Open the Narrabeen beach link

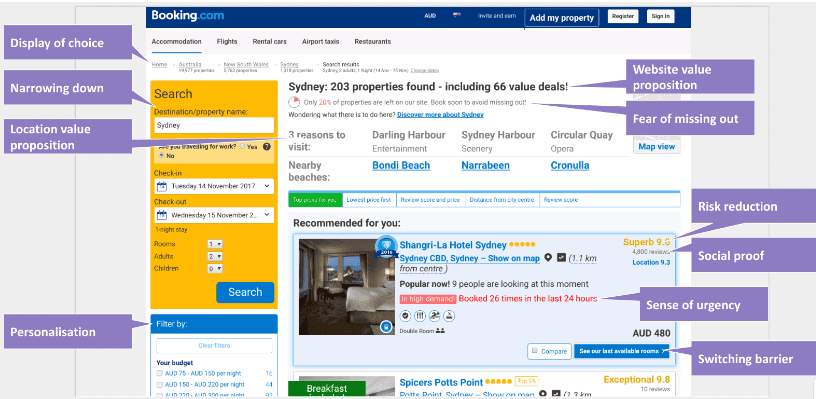486,165
